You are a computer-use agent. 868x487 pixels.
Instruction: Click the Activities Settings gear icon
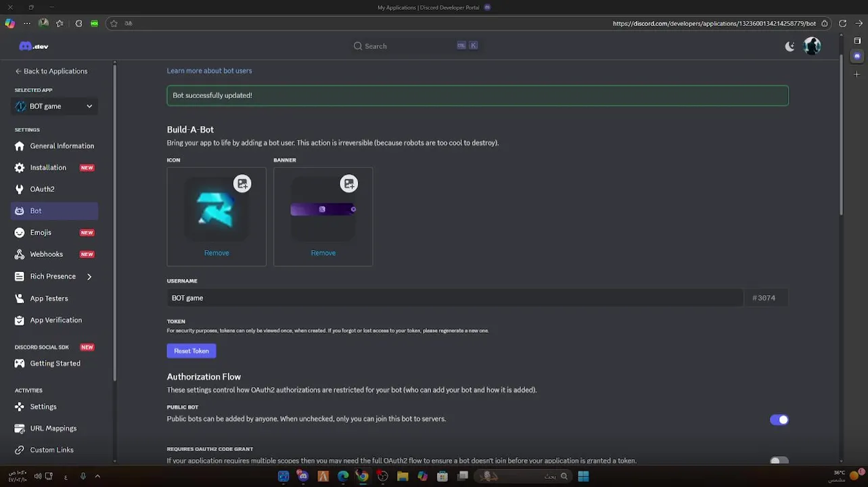pyautogui.click(x=20, y=407)
